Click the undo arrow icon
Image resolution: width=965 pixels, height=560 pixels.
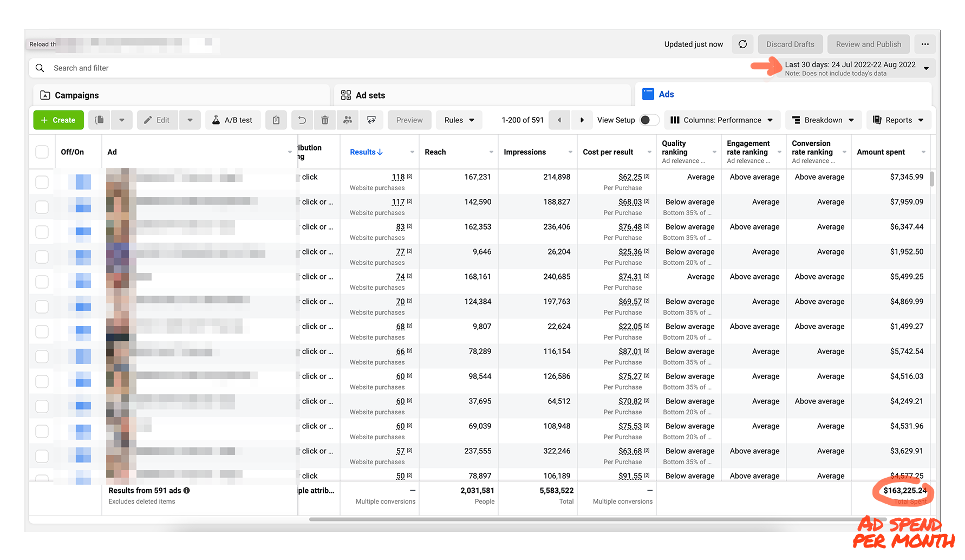(302, 120)
